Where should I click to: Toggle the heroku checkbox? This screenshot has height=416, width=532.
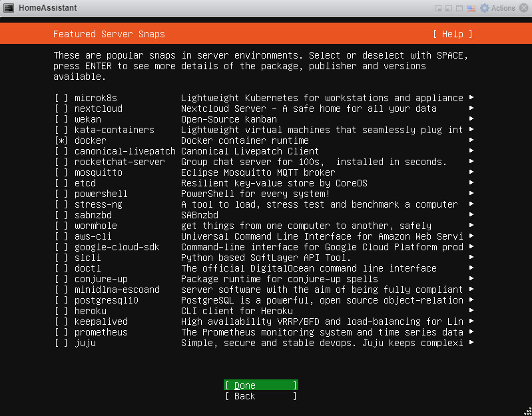pos(61,311)
